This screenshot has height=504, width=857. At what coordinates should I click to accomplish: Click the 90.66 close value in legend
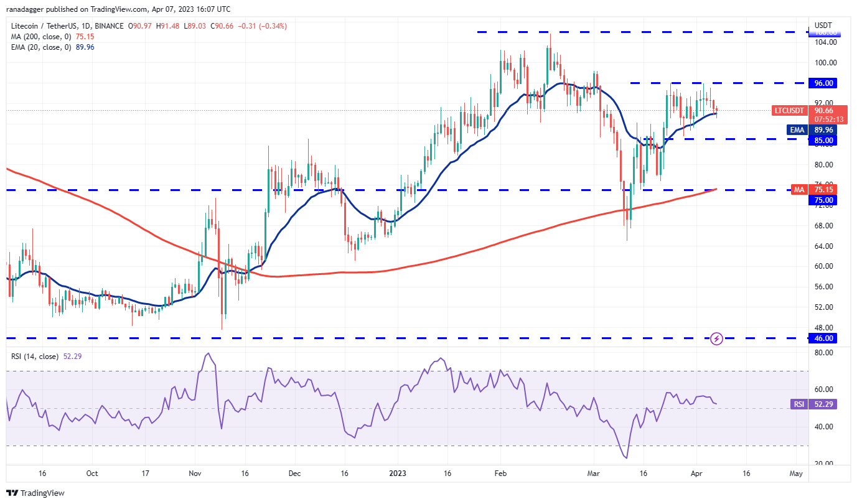pyautogui.click(x=223, y=26)
